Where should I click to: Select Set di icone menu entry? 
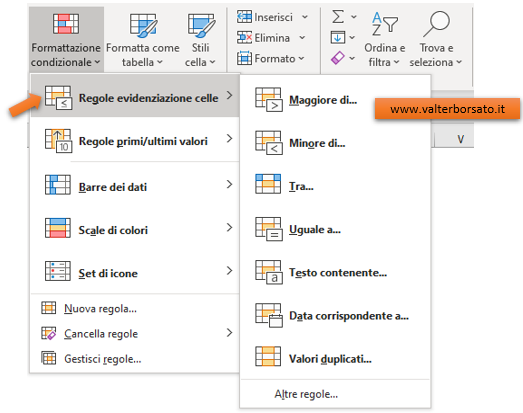point(135,272)
